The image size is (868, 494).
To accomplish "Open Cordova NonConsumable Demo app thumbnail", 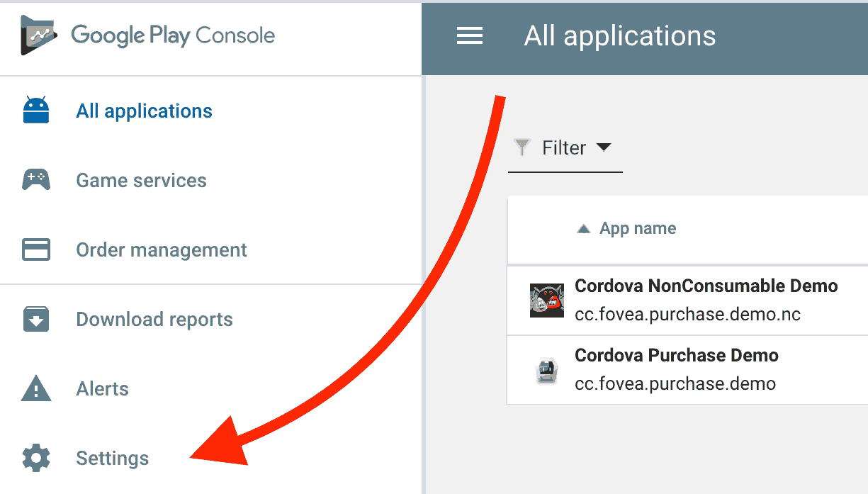I will click(547, 300).
